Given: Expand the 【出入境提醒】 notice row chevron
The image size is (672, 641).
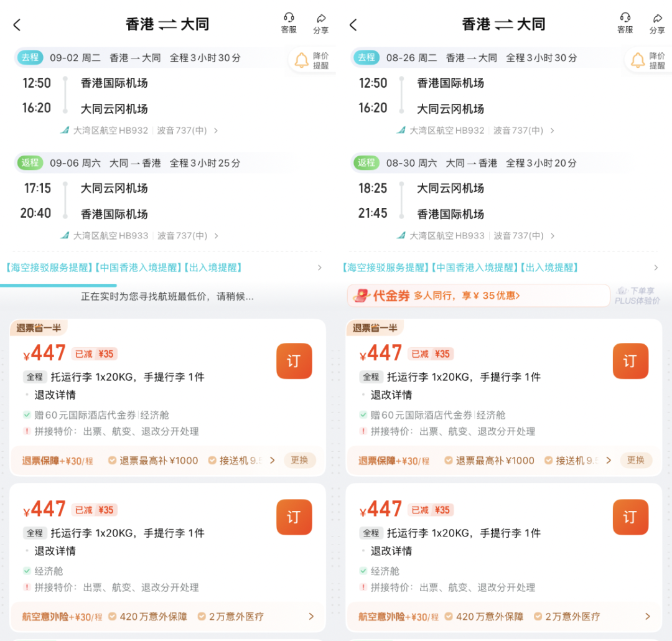Looking at the screenshot, I should pyautogui.click(x=320, y=268).
